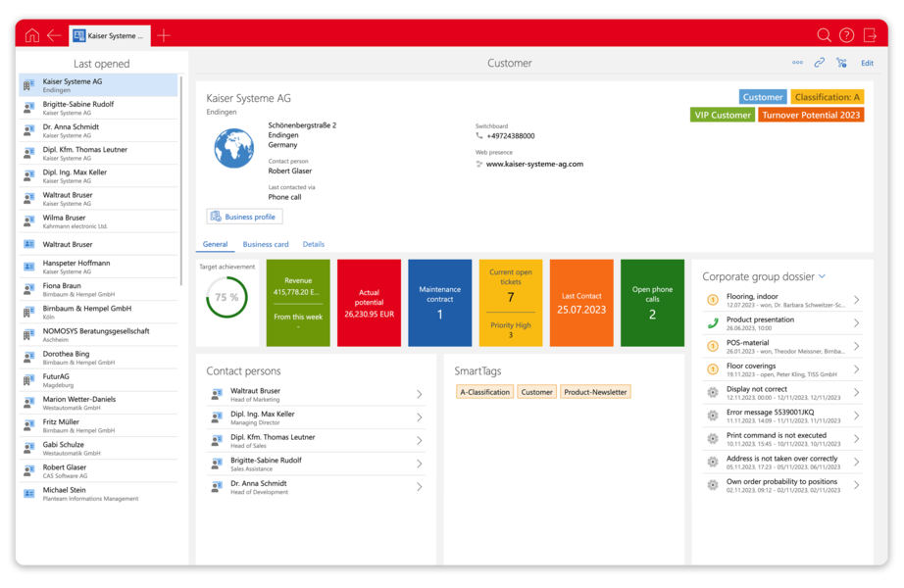This screenshot has height=588, width=904.
Task: Click the gear icon beside Error message 5539001JKQ
Action: pyautogui.click(x=713, y=416)
